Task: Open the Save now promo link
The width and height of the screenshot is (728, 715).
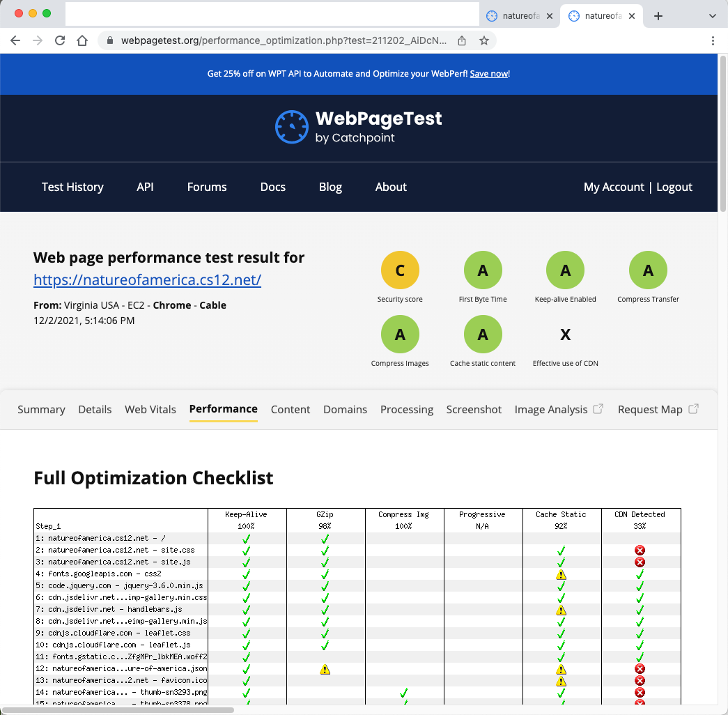Action: click(489, 74)
